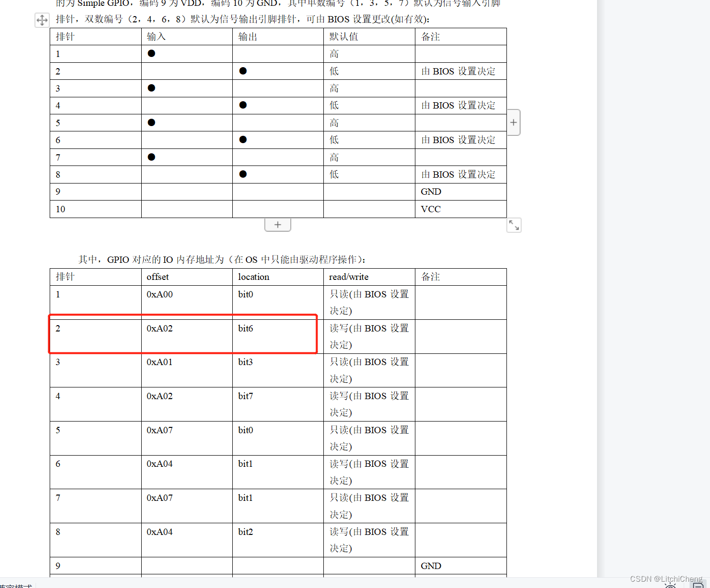The width and height of the screenshot is (710, 588).
Task: Click the 输出 dot in pin row 2
Action: [x=243, y=71]
